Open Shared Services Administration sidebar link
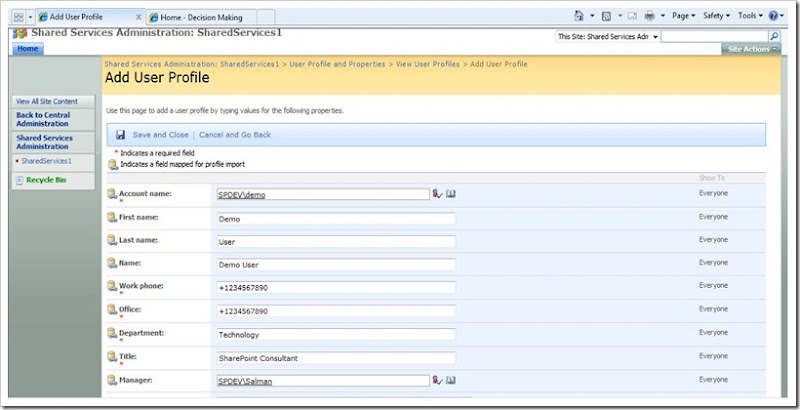The height and width of the screenshot is (410, 800). click(44, 142)
